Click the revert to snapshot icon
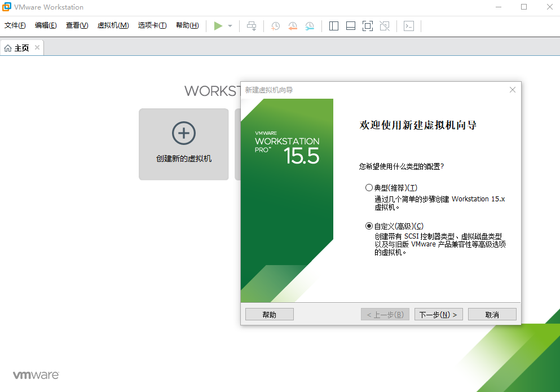Screen dimensions: 560x392 click(293, 26)
